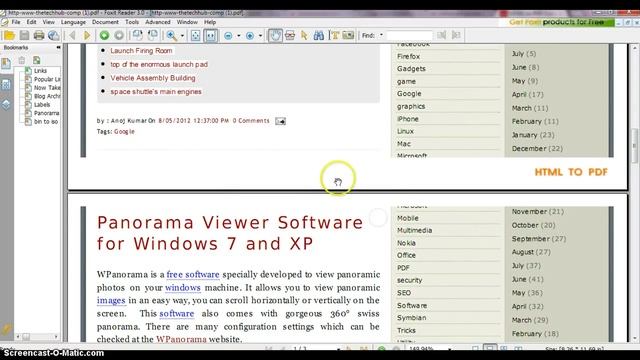The width and height of the screenshot is (640, 360).
Task: Click the find previous icon
Action: tap(442, 36)
